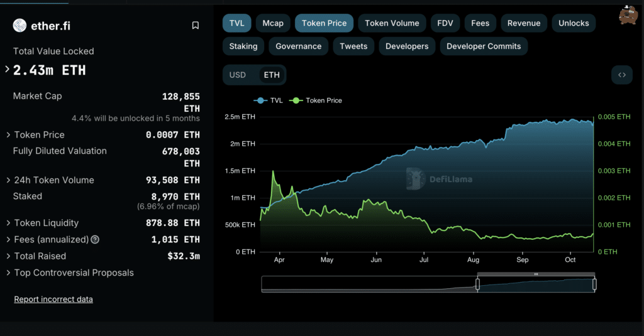Expand Top Controversial Proposals
Viewport: 644px width, 336px height.
coord(8,273)
